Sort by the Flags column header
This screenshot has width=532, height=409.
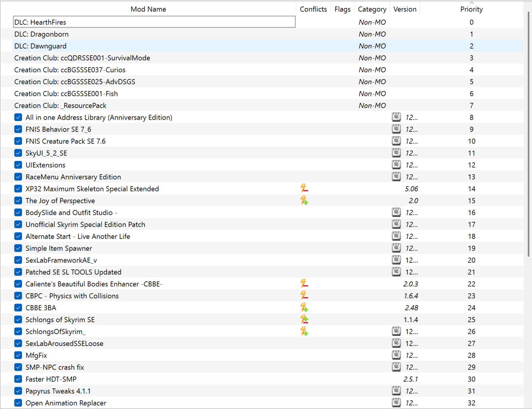342,9
